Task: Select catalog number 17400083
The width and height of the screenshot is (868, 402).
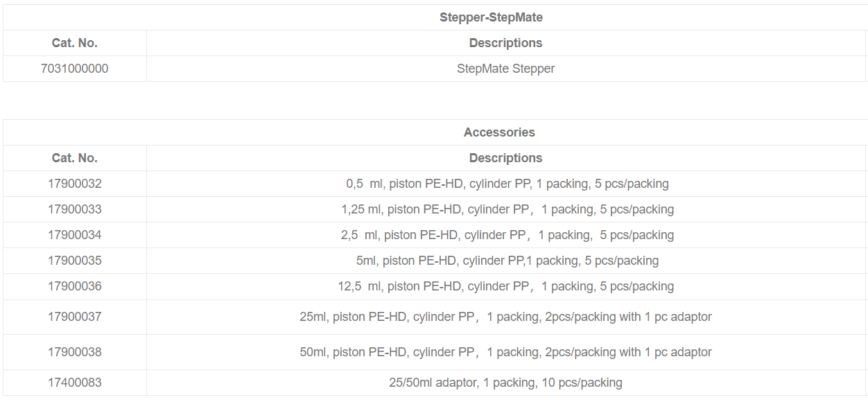Action: 75,383
